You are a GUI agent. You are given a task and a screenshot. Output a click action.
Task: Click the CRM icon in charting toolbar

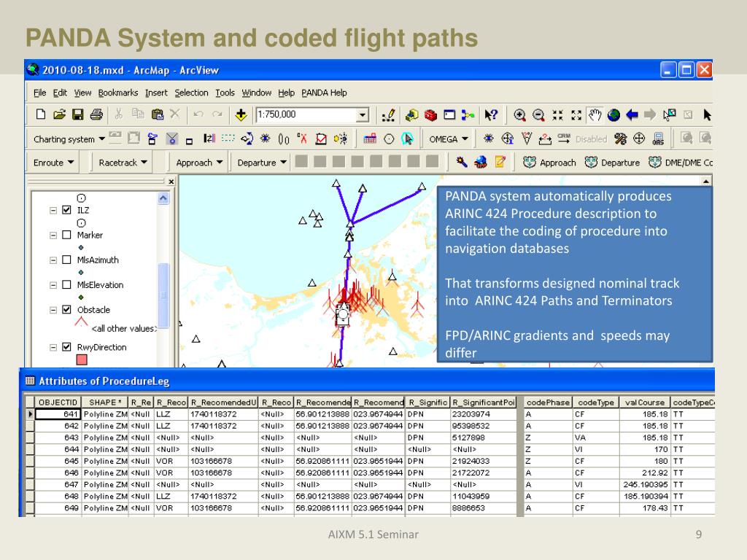(x=564, y=139)
